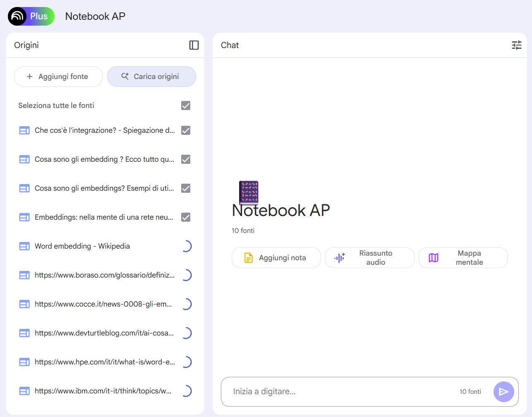
Task: Click source icon for Word embedding - Wikipedia
Action: 24,246
